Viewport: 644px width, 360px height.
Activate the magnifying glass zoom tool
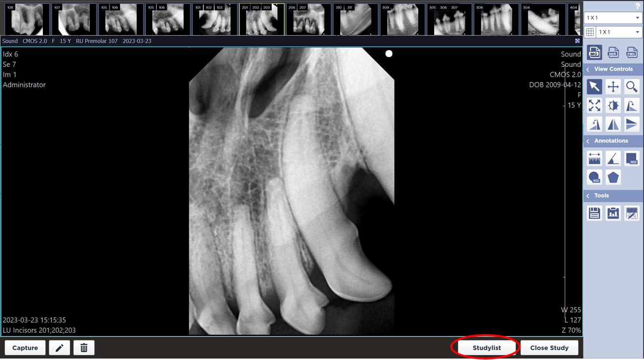(631, 87)
